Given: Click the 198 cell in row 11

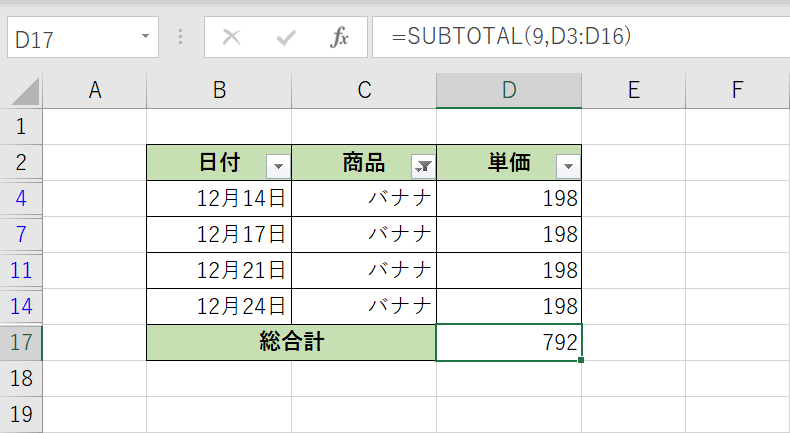Looking at the screenshot, I should [509, 271].
